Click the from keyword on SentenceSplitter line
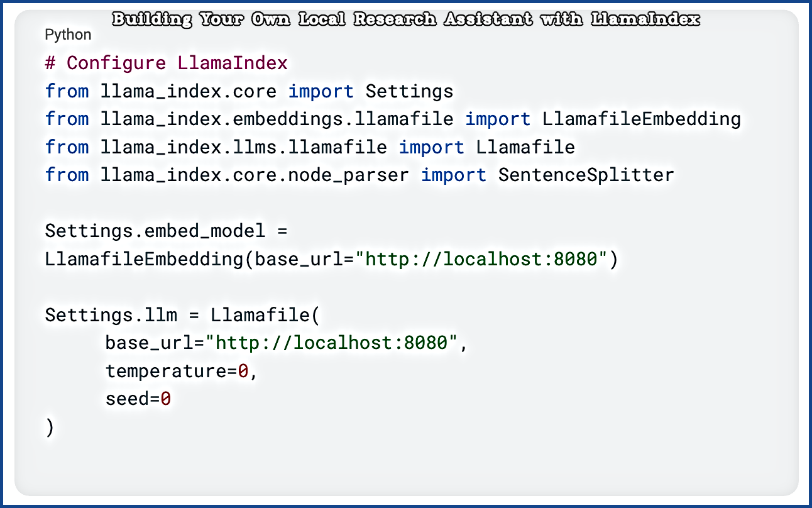 click(x=67, y=175)
